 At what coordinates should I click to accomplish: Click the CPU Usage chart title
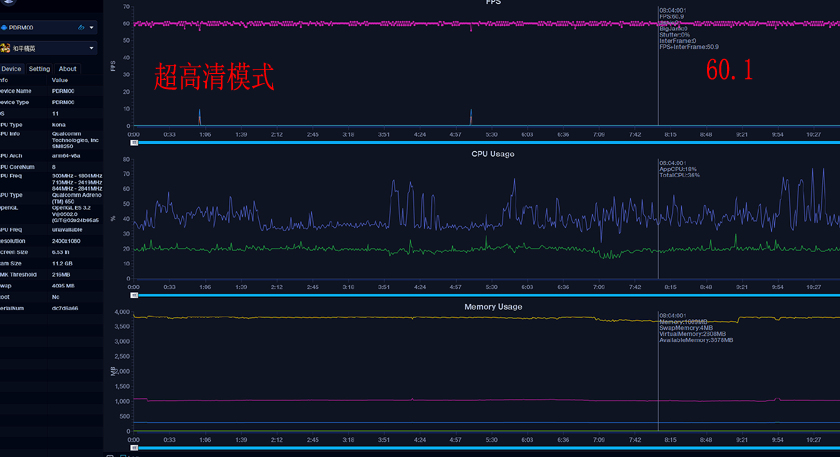(493, 154)
